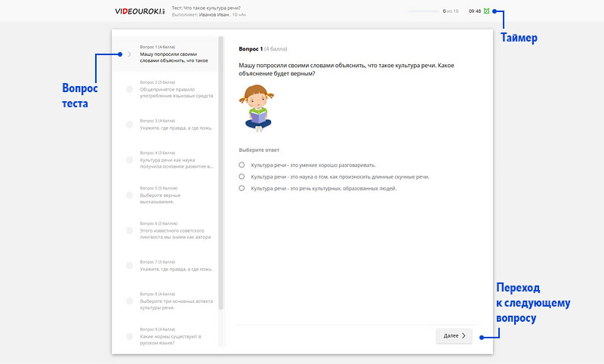
Task: Click the Videouroki logo
Action: (x=140, y=11)
